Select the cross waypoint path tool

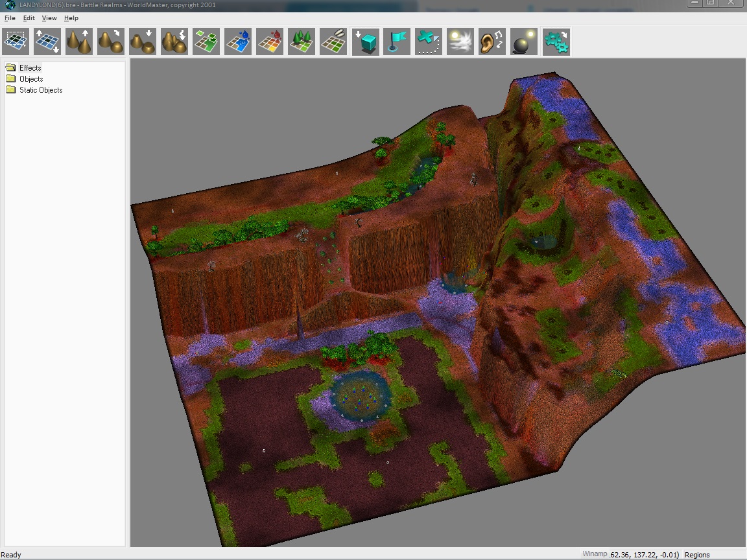[429, 41]
